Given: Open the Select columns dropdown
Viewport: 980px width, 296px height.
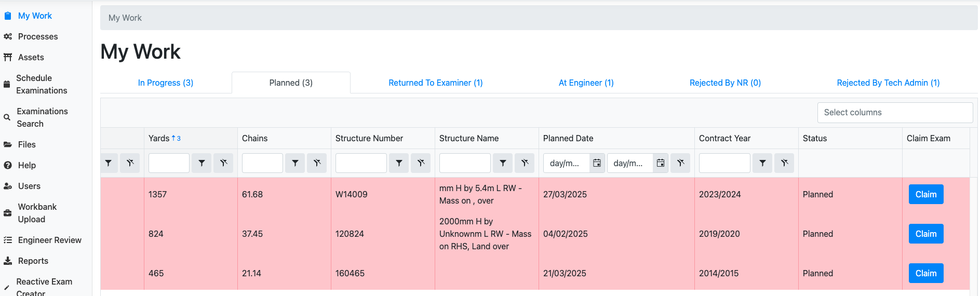Looking at the screenshot, I should coord(894,113).
